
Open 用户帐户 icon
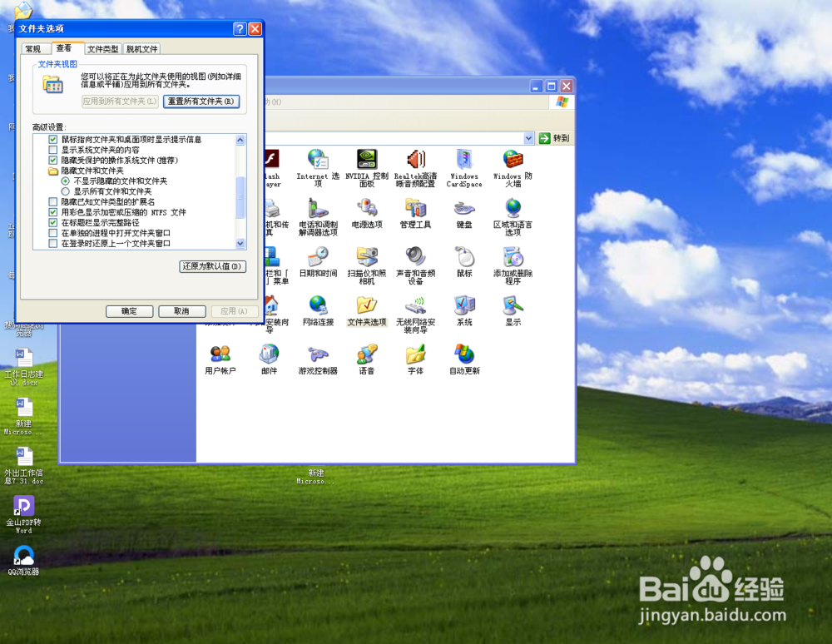(220, 359)
